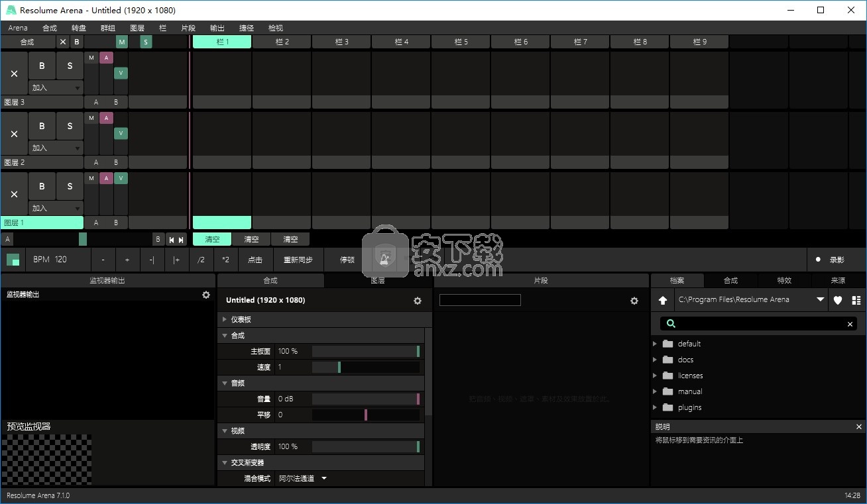The width and height of the screenshot is (867, 504).
Task: Clear Layer 1 with its X button
Action: [14, 194]
